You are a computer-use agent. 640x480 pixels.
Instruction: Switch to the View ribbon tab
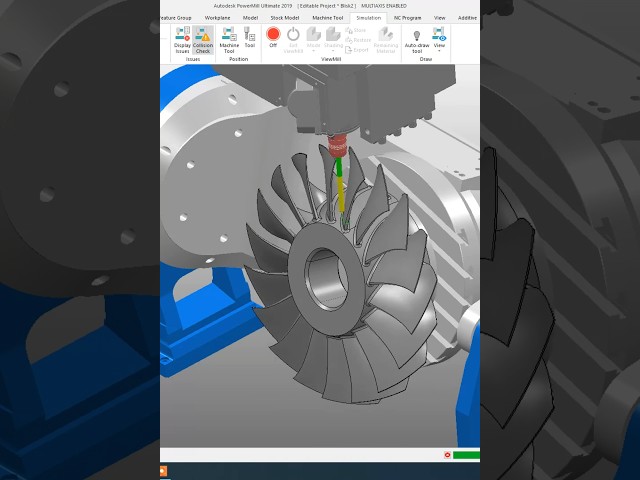439,18
